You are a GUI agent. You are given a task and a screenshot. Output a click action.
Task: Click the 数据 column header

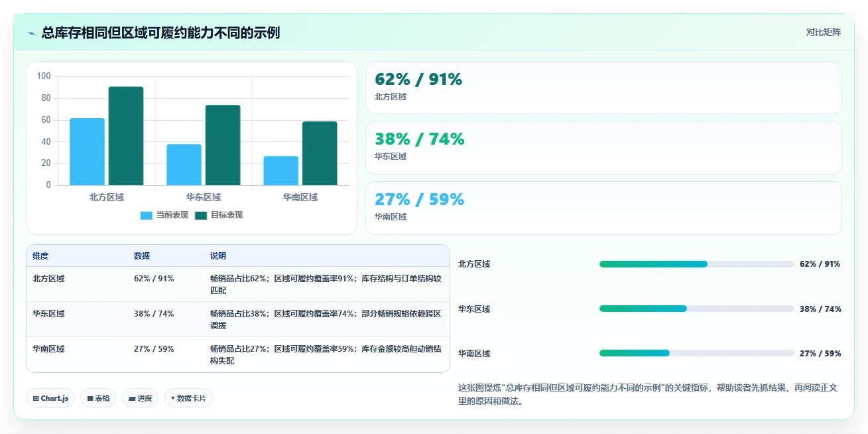[x=142, y=256]
